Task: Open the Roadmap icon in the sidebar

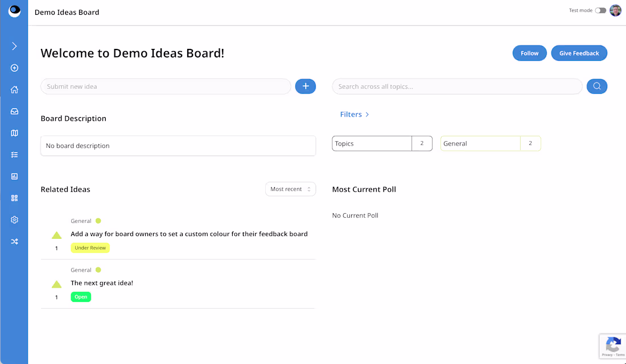Action: [x=14, y=133]
